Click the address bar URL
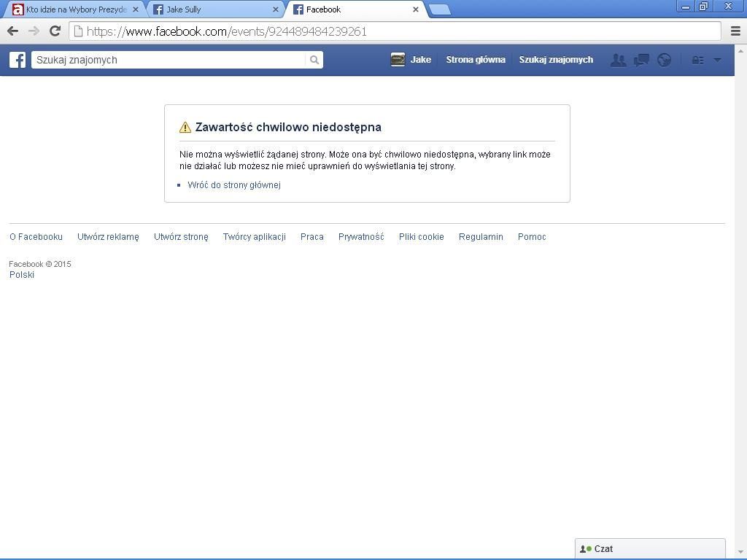Image resolution: width=747 pixels, height=560 pixels. (227, 31)
